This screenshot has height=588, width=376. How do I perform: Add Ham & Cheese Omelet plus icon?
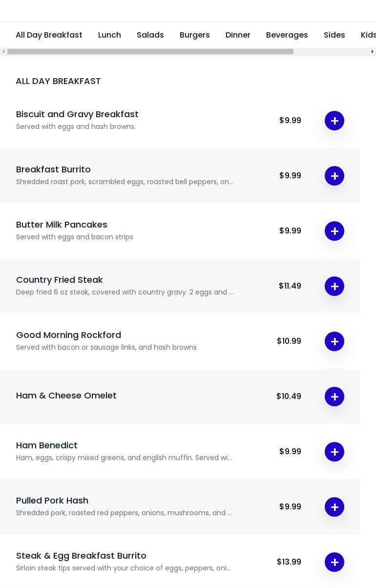[334, 397]
